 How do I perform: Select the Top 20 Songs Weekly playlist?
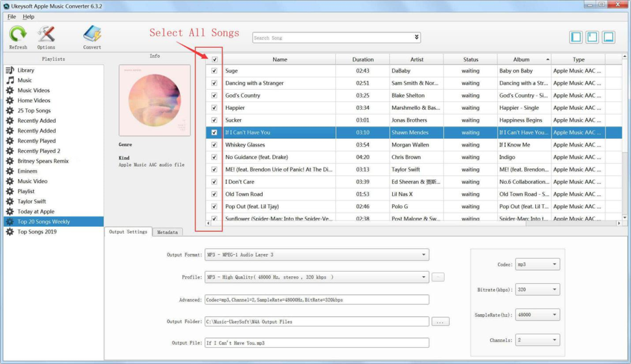coord(54,222)
